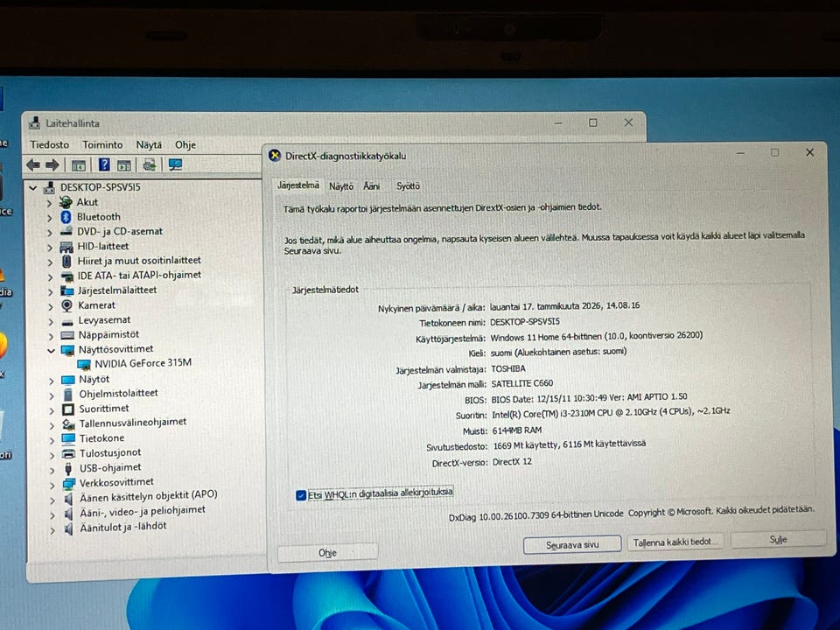
Task: Select the DESKTOP-SPSV5I5 tree label
Action: [100, 187]
